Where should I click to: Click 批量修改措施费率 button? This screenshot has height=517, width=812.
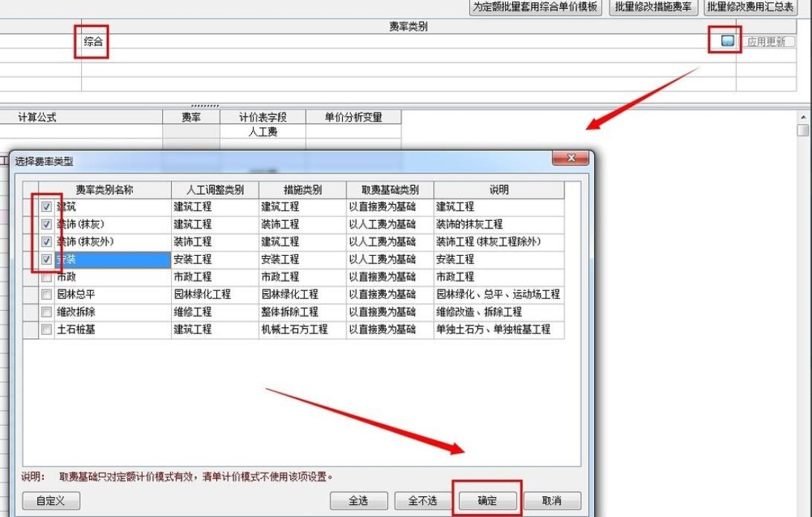click(x=653, y=7)
